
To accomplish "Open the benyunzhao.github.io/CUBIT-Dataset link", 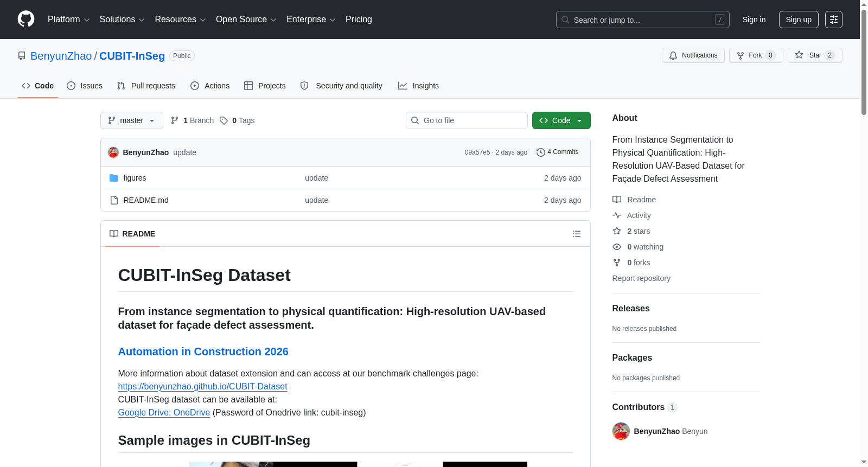I will click(203, 386).
